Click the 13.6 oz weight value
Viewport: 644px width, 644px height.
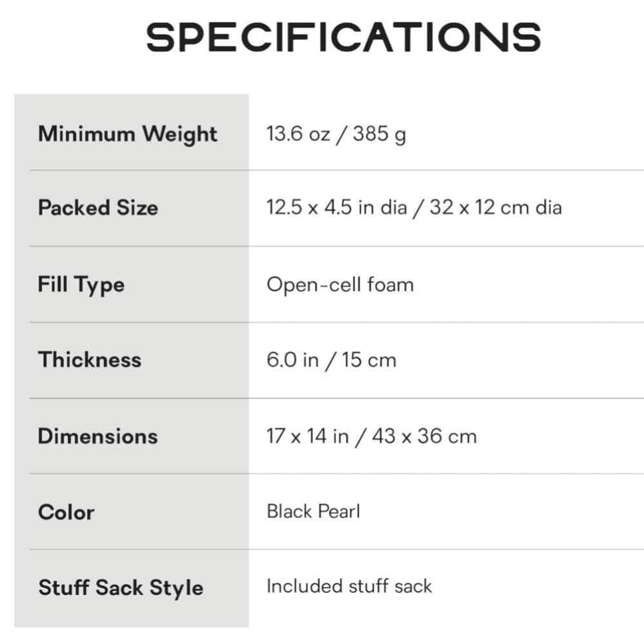[297, 134]
